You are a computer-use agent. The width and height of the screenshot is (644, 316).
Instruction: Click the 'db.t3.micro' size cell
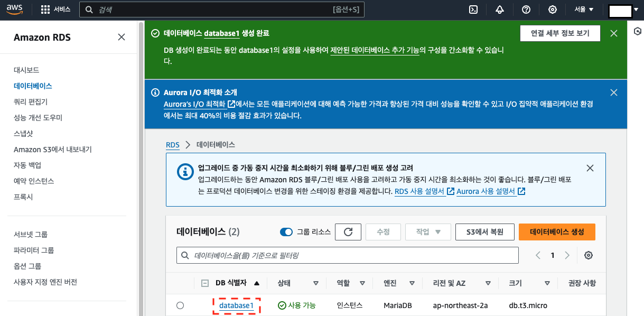pyautogui.click(x=528, y=305)
